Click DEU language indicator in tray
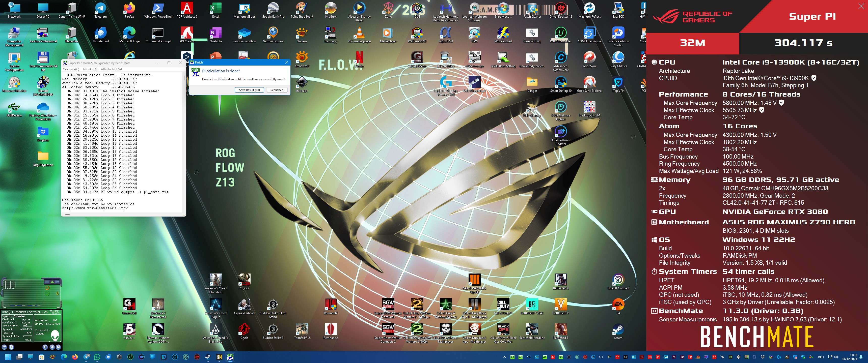 click(x=821, y=357)
